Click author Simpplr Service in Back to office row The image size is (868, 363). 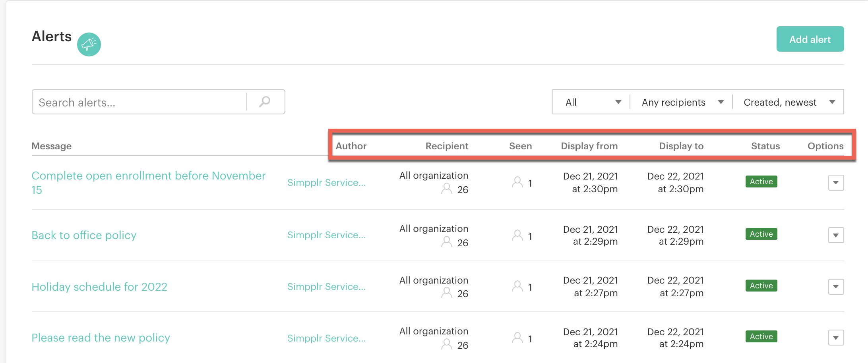click(327, 235)
